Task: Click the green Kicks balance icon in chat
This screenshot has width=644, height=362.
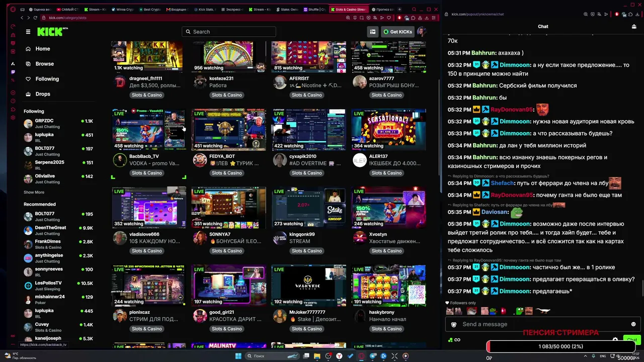Action: tap(450, 340)
